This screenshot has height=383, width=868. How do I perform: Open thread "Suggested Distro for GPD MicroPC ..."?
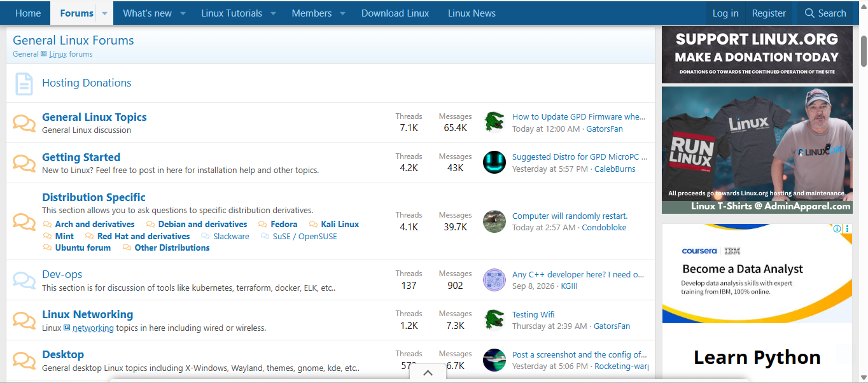pyautogui.click(x=580, y=157)
